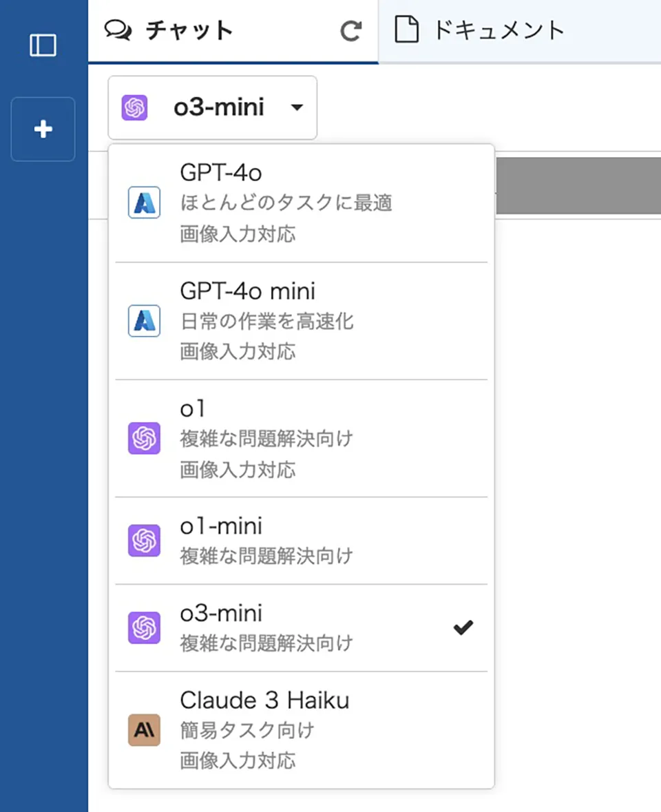
Task: Select the o1 model option
Action: click(x=302, y=439)
